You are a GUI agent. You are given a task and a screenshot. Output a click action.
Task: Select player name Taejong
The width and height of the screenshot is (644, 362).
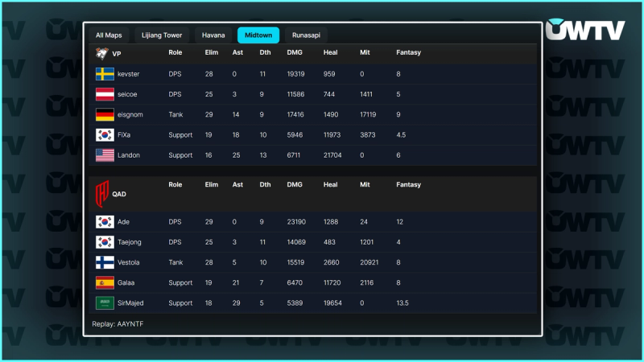[130, 242]
